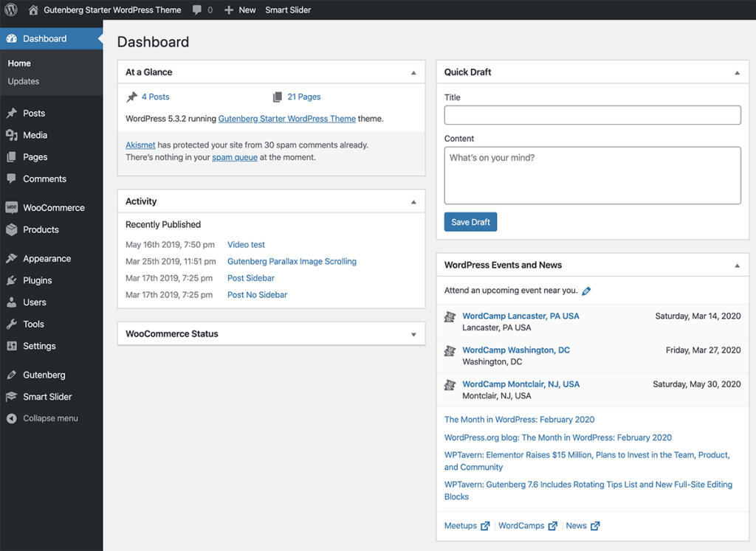Collapse WordPress Events and News panel
Image resolution: width=756 pixels, height=551 pixels.
[x=738, y=266]
